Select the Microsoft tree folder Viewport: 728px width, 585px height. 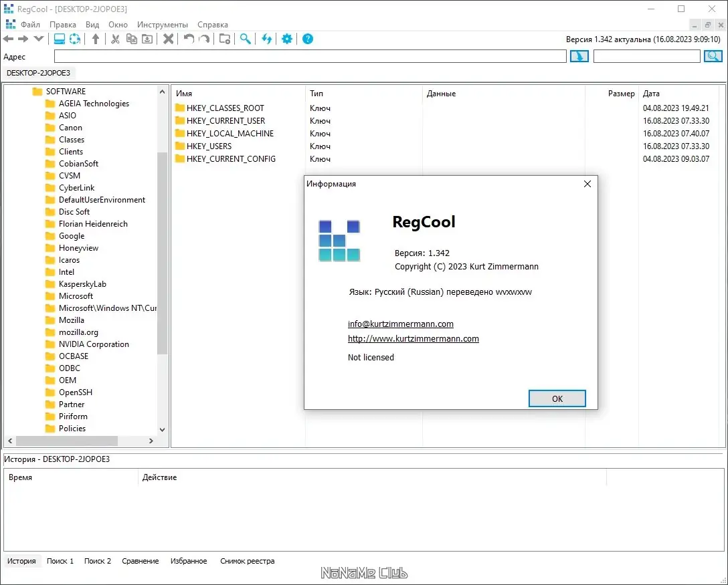[76, 296]
